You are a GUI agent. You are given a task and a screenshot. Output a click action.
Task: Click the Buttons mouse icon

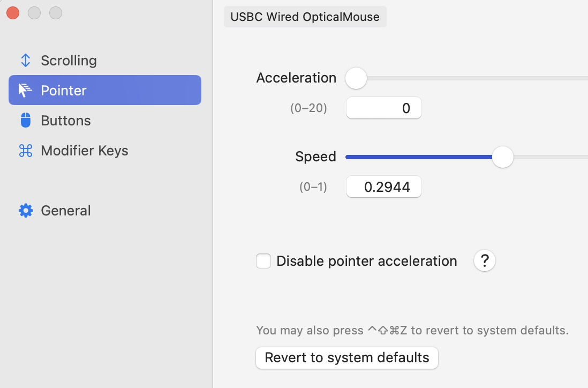click(x=25, y=121)
